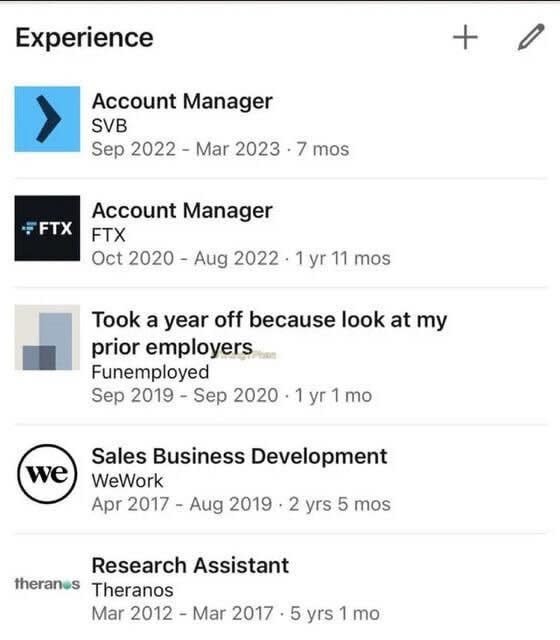Select the Sep 2022 - Mar 2023 date line
This screenshot has height=640, width=560.
(220, 149)
